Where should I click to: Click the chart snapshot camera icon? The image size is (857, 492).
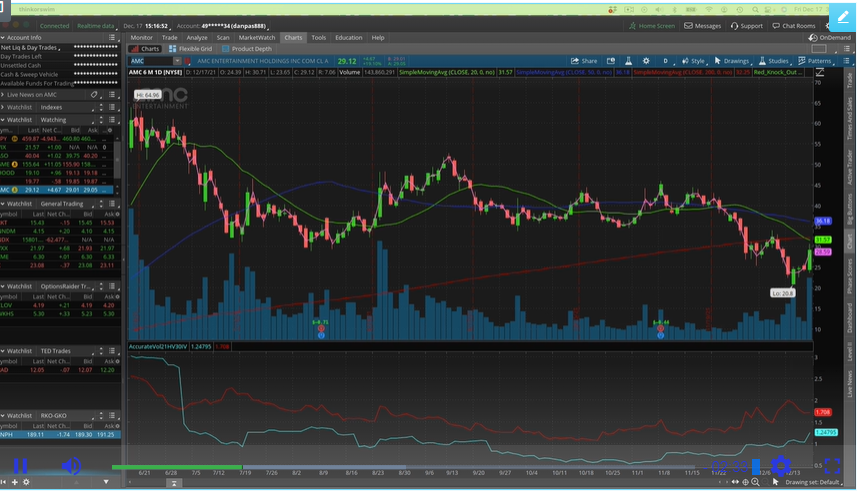click(611, 61)
